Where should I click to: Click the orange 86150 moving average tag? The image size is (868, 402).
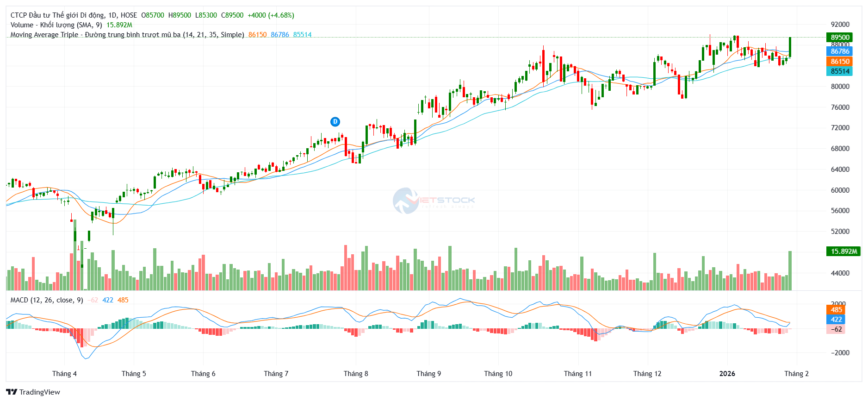click(839, 61)
